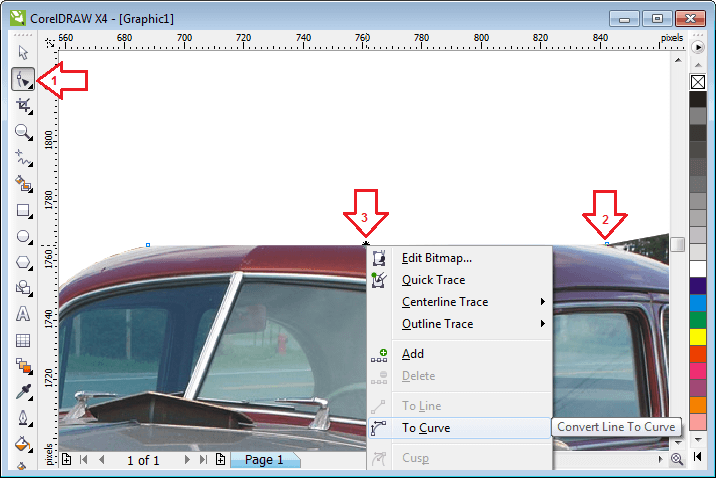Screen dimensions: 716x478
Task: Select the Shape tool
Action: coord(23,79)
